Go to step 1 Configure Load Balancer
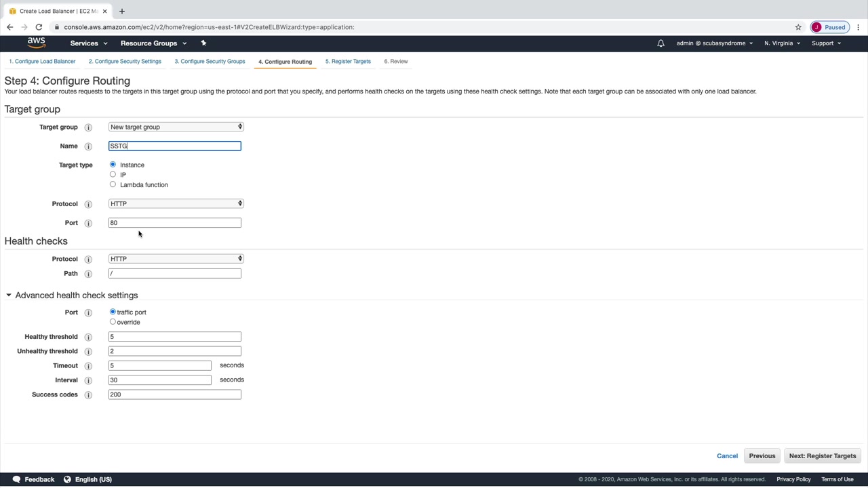This screenshot has height=488, width=868. click(42, 62)
